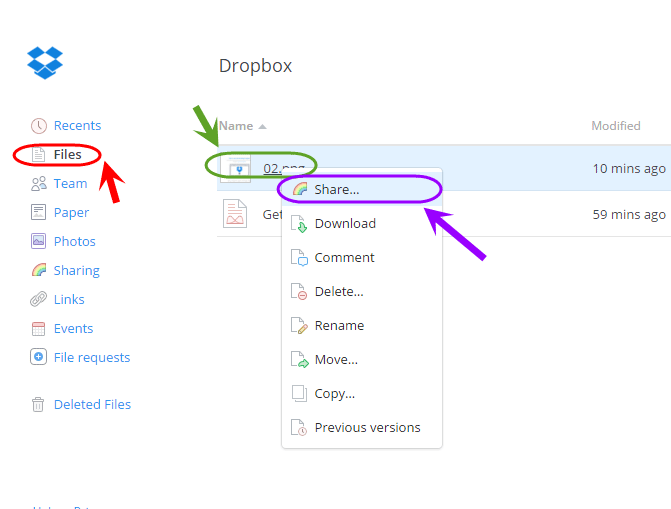
Task: Click the Previous versions clock icon
Action: pos(299,427)
